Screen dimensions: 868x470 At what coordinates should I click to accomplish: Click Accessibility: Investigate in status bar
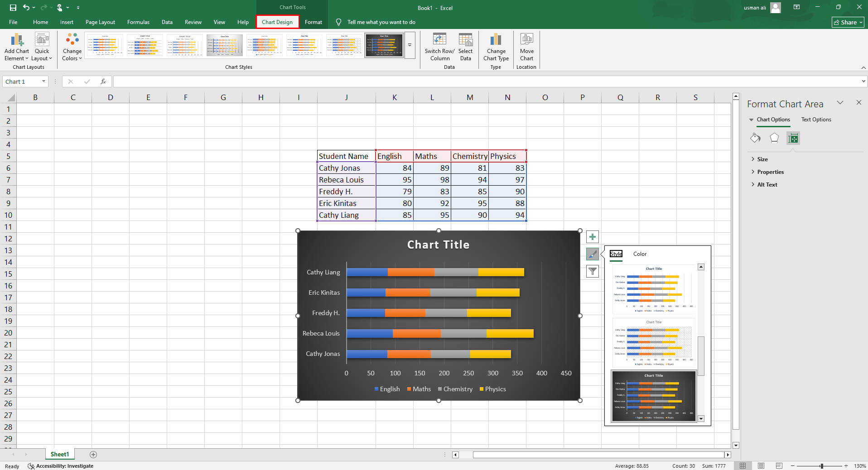point(61,466)
